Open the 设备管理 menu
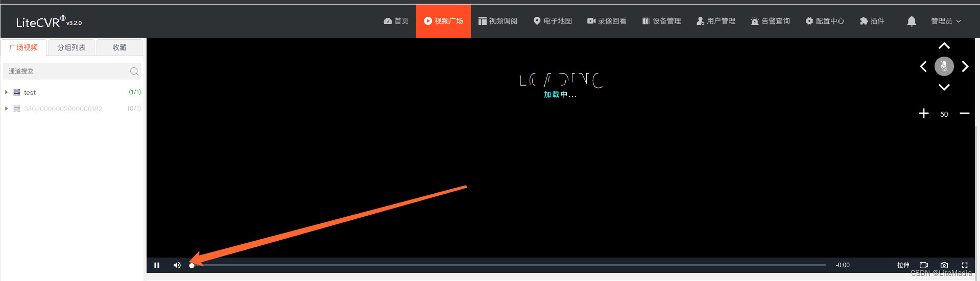 pyautogui.click(x=661, y=21)
